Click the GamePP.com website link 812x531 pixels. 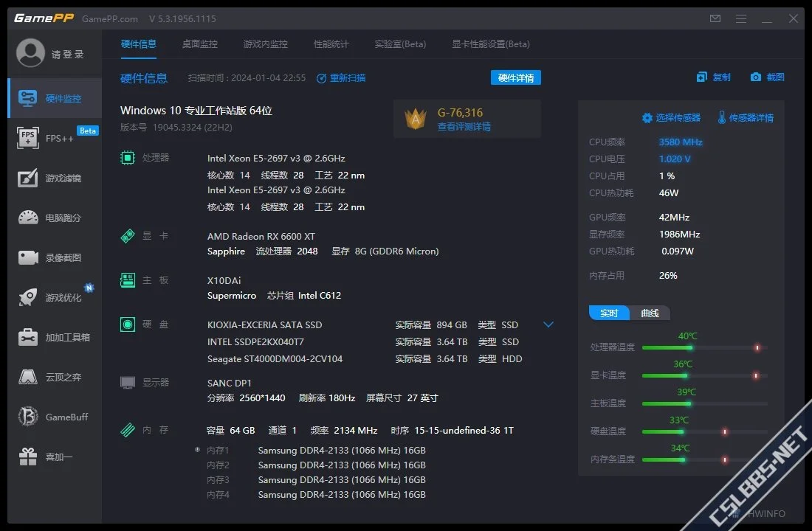pos(110,18)
